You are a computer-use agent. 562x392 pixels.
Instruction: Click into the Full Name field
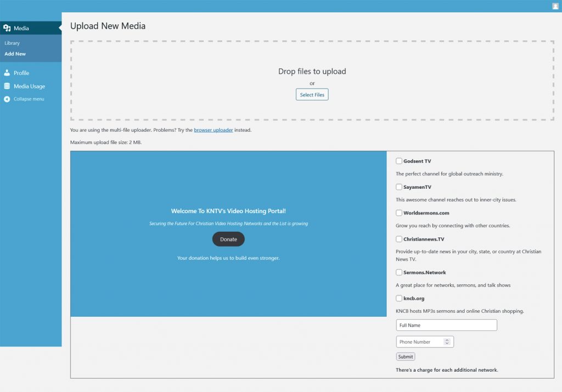pos(446,326)
